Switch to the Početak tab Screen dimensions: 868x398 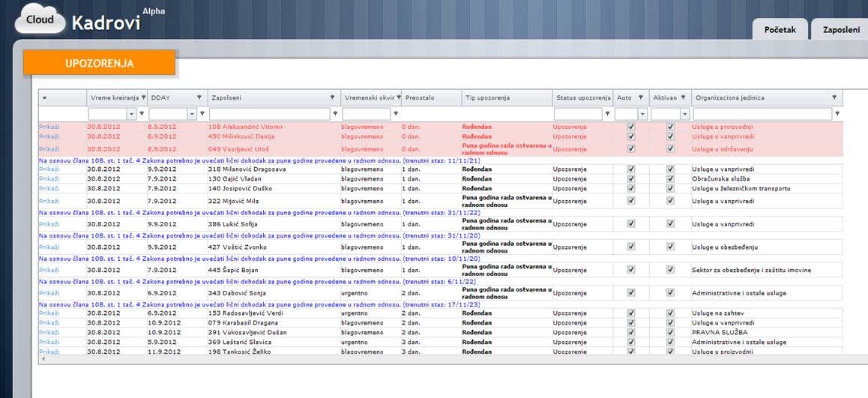click(780, 30)
